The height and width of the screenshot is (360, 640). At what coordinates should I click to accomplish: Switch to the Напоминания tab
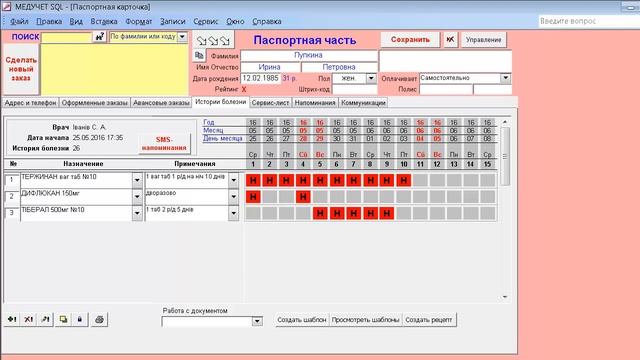(x=315, y=103)
